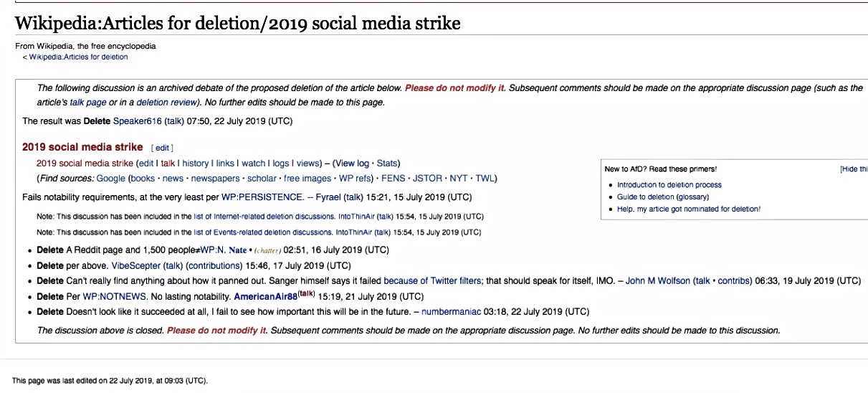Click 'The result was Delete' text
The image size is (868, 393).
click(66, 121)
